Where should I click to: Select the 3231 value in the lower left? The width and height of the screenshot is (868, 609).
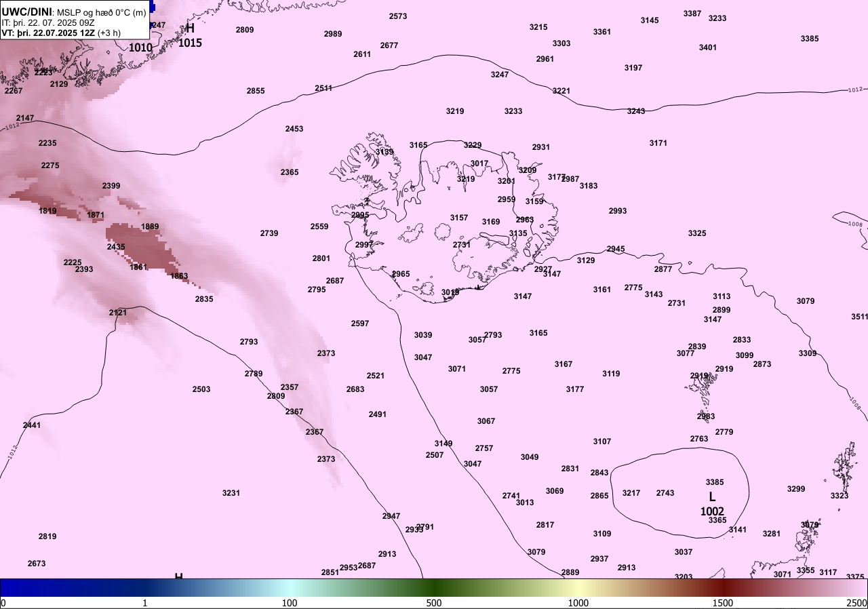tap(231, 493)
